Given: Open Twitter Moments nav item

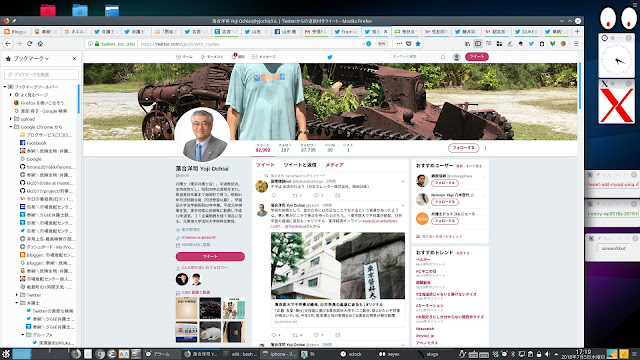Looking at the screenshot, I should pyautogui.click(x=212, y=57).
